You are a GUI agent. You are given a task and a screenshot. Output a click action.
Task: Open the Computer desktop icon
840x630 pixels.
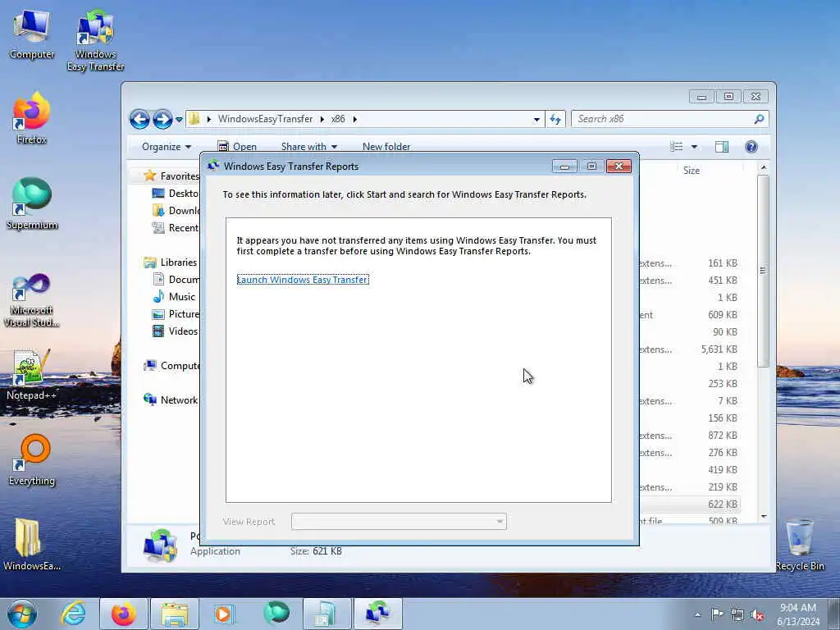(x=32, y=34)
